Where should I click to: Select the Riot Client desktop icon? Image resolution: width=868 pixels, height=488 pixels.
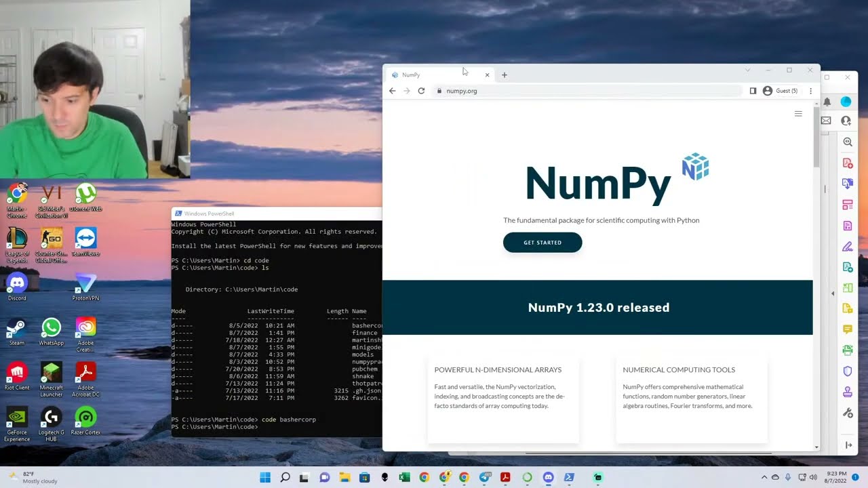[17, 377]
